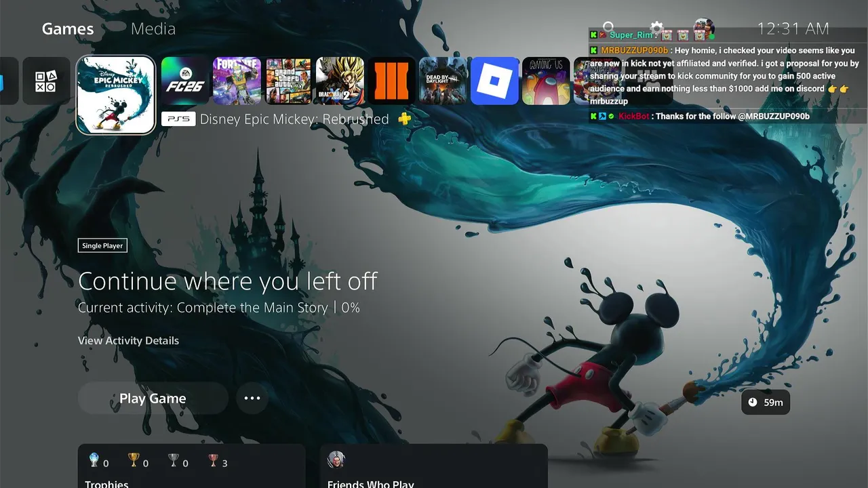The height and width of the screenshot is (488, 868).
Task: Open the Grand Theft Auto V tile
Action: [x=288, y=81]
